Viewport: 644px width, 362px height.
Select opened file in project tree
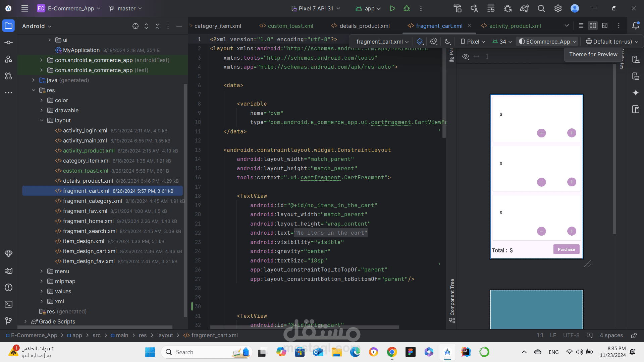coord(135,26)
